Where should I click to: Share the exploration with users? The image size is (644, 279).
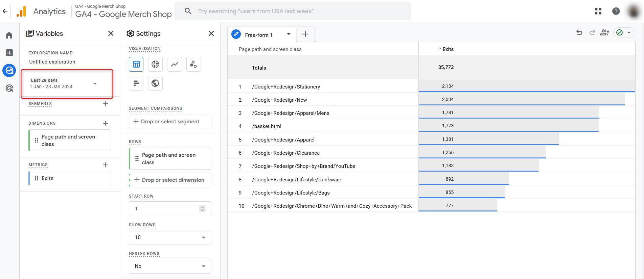coord(604,32)
